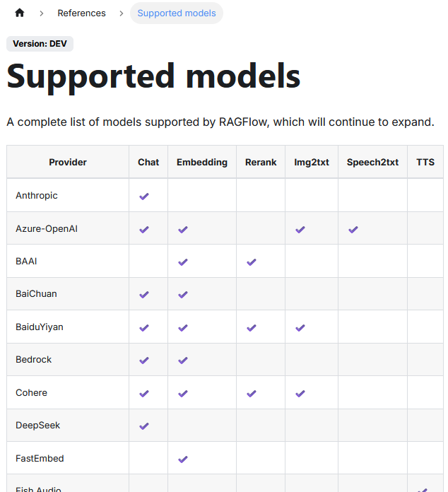The image size is (448, 492).
Task: Click Fish Audio TTS checkmark
Action: click(x=423, y=489)
